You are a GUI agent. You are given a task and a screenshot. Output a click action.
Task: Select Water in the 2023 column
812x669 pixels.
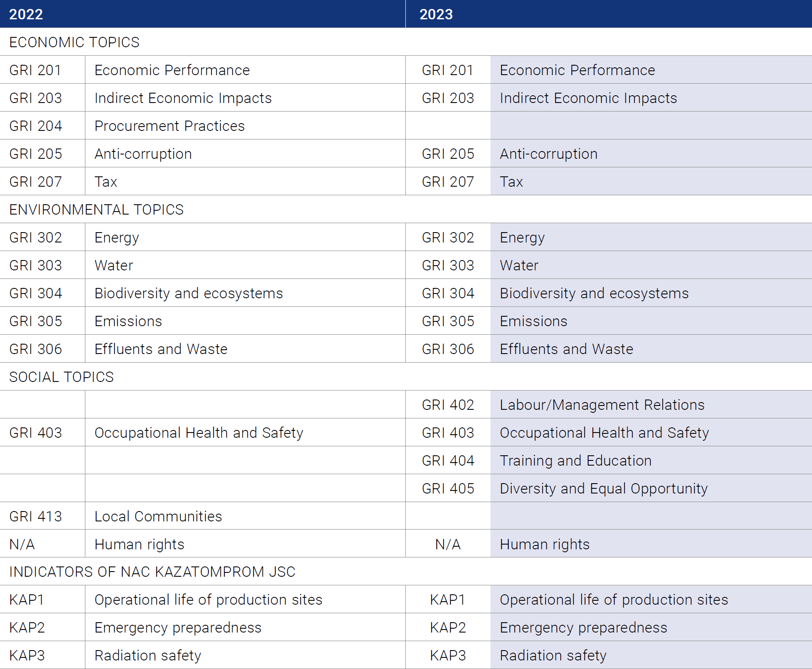point(519,265)
